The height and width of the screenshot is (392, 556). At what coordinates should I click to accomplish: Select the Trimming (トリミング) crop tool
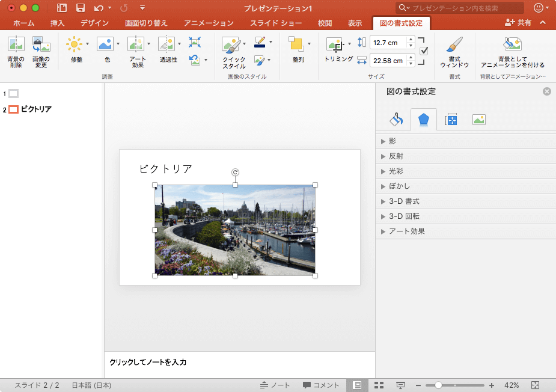click(335, 44)
